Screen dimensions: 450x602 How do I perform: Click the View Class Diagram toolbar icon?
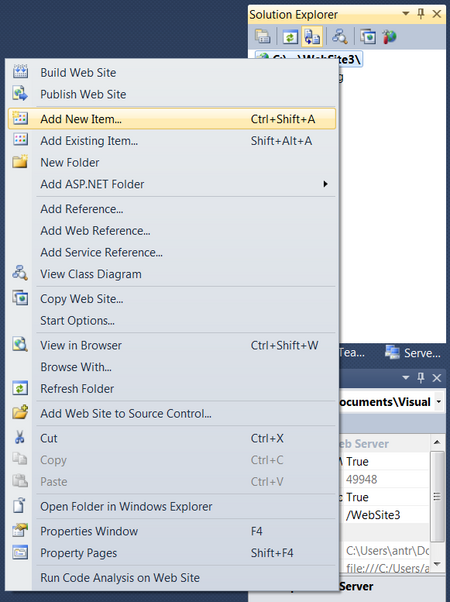point(340,36)
